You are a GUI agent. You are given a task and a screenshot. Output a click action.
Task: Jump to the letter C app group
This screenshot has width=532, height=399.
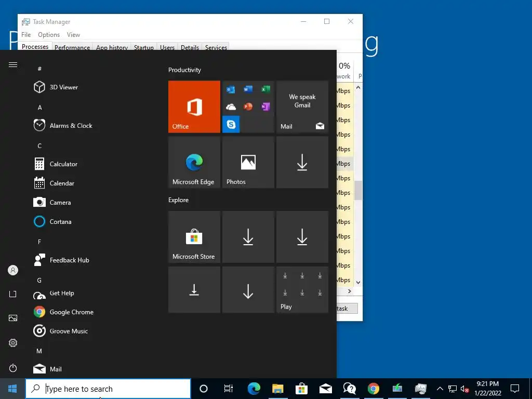[39, 146]
